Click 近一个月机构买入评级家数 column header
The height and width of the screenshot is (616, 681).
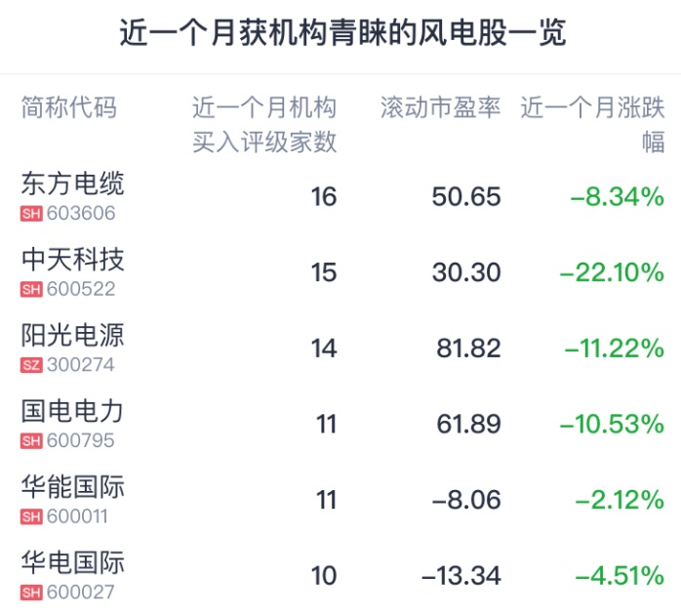(x=264, y=124)
